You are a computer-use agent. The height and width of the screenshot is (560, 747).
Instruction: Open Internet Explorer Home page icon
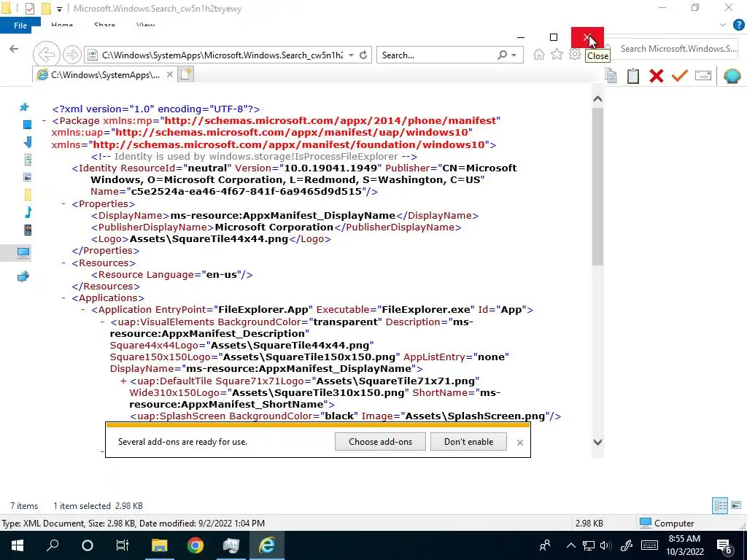click(x=539, y=55)
